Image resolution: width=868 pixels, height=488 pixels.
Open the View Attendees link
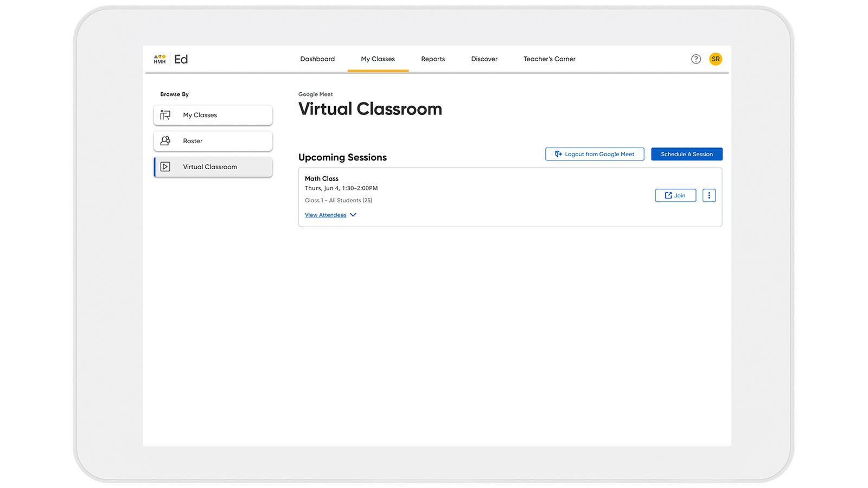[325, 215]
